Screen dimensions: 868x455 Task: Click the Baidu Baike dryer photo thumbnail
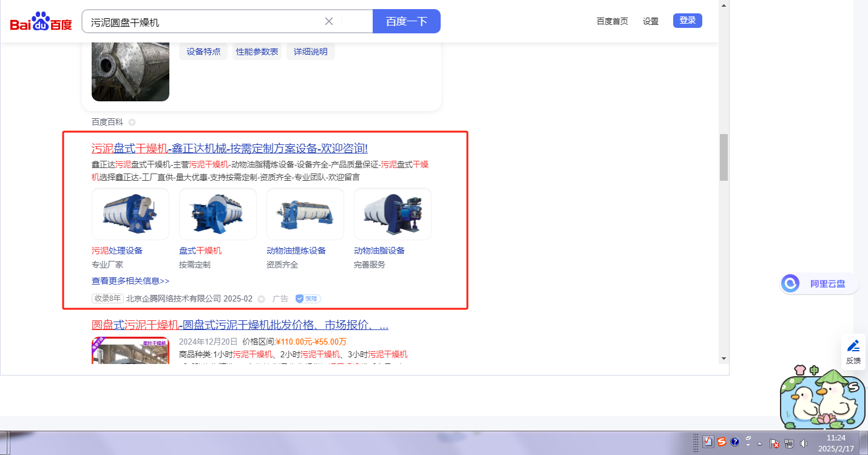pos(131,72)
